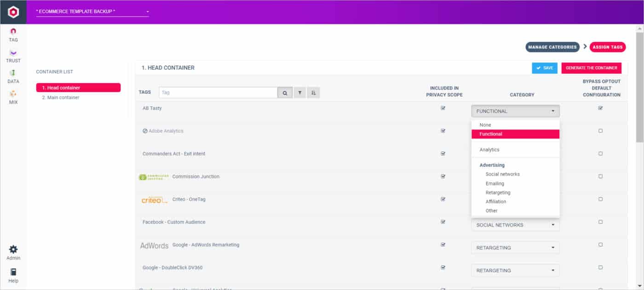Choose Other category option

coord(515,210)
